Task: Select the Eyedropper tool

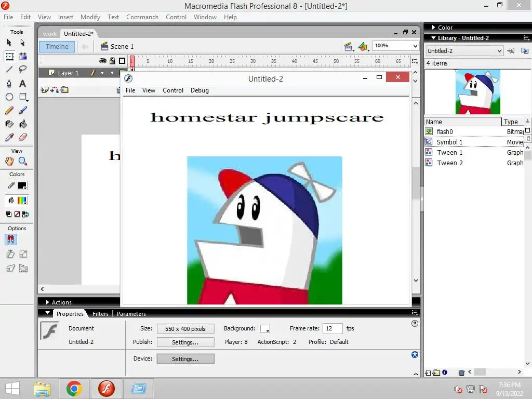Action: (x=9, y=137)
